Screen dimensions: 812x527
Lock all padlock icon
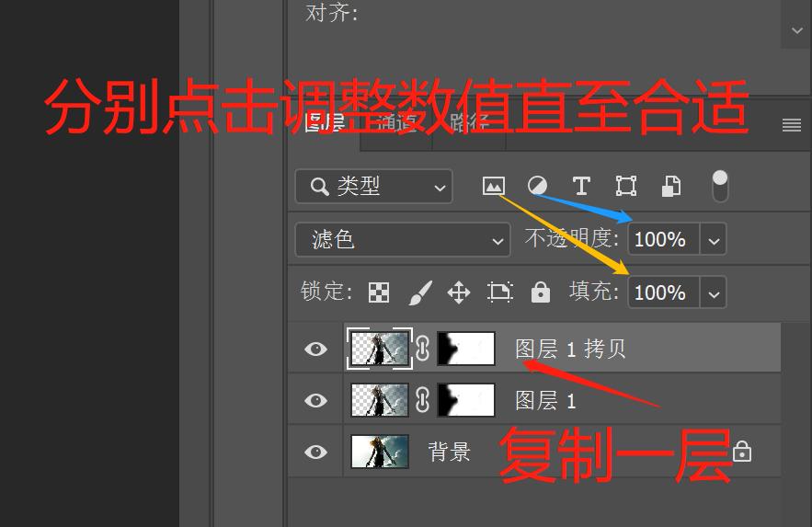540,292
